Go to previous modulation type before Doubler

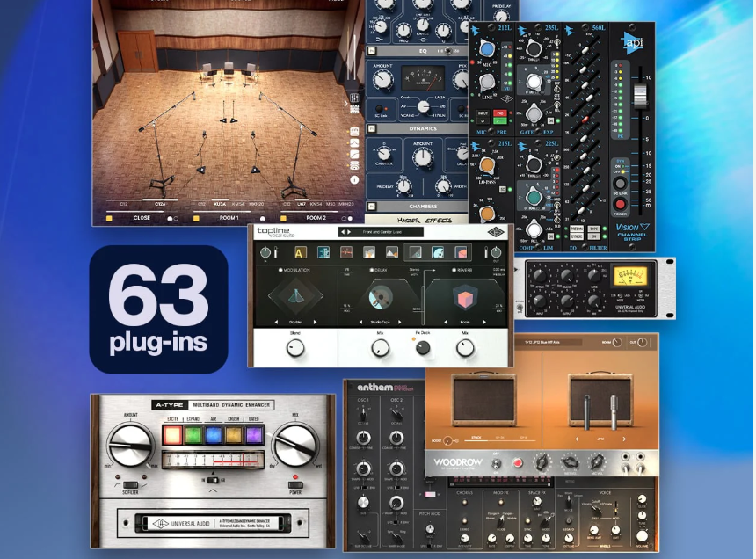point(276,322)
